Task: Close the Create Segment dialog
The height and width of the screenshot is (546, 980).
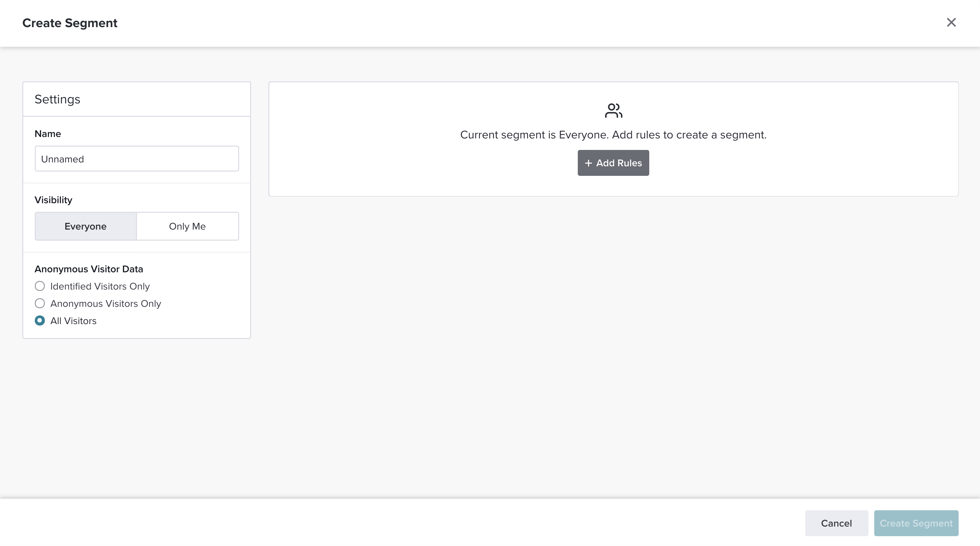Action: coord(951,23)
